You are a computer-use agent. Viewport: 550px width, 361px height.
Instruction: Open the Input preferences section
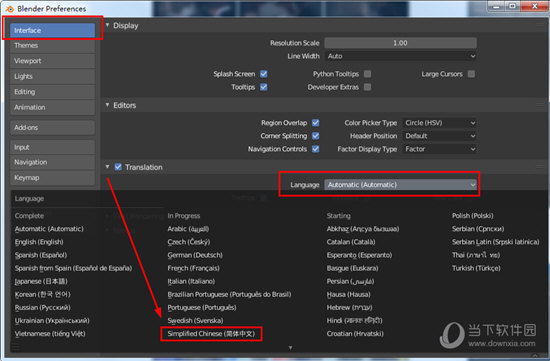coord(52,147)
